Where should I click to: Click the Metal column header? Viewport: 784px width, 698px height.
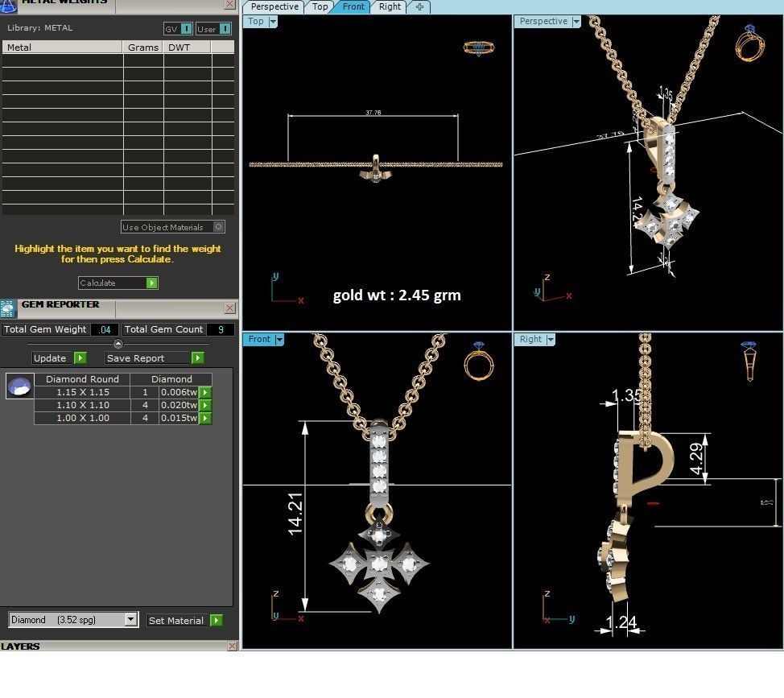[63, 47]
